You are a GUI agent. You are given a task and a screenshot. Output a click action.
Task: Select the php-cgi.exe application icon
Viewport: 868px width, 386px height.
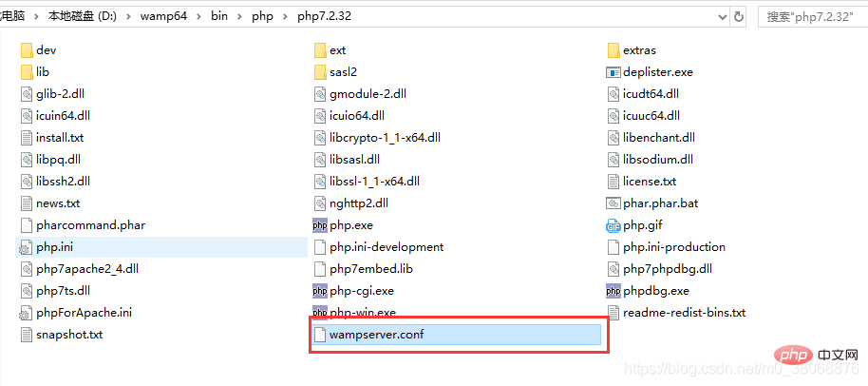click(x=320, y=291)
